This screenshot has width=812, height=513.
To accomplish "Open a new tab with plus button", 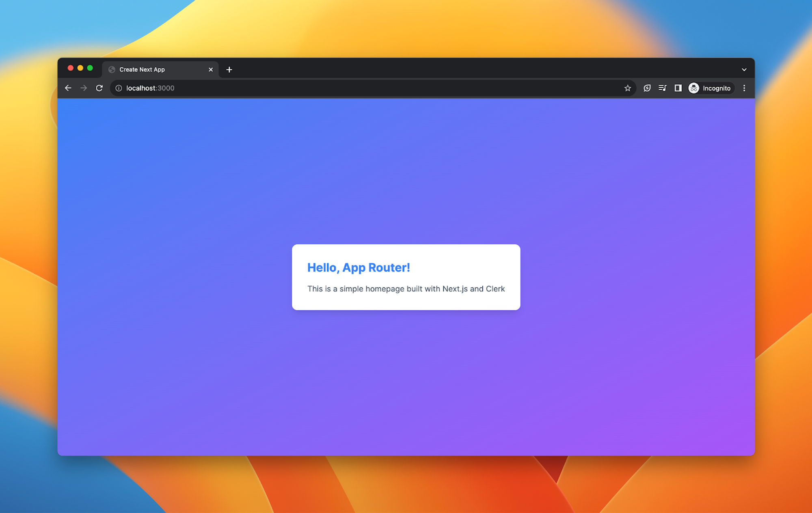I will pos(229,69).
